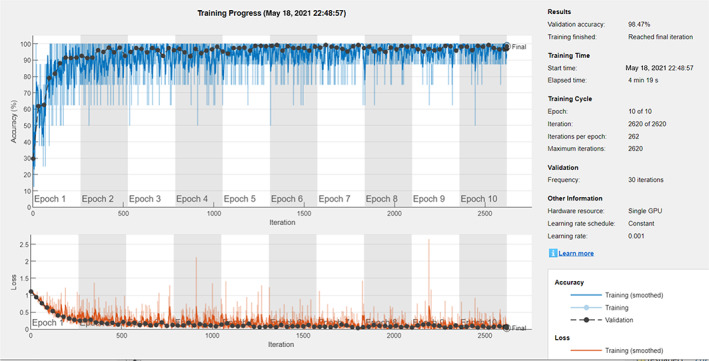Click the Final marker on loss plot
This screenshot has height=361, width=709.
[506, 328]
